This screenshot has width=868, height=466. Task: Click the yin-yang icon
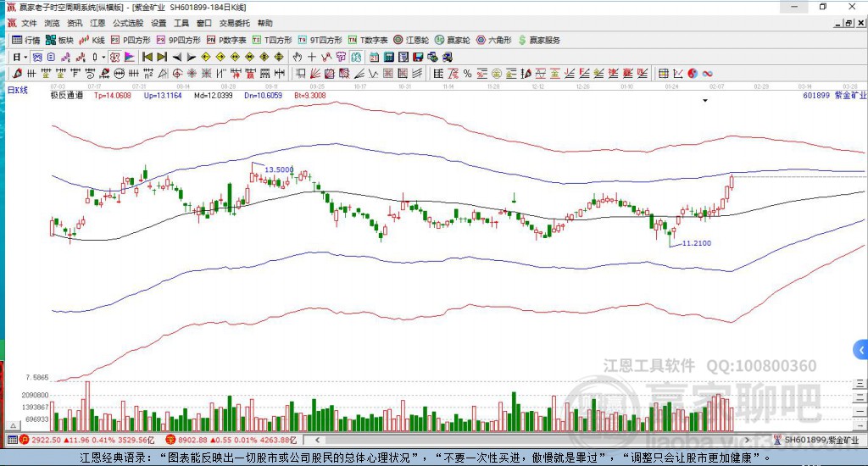[693, 74]
